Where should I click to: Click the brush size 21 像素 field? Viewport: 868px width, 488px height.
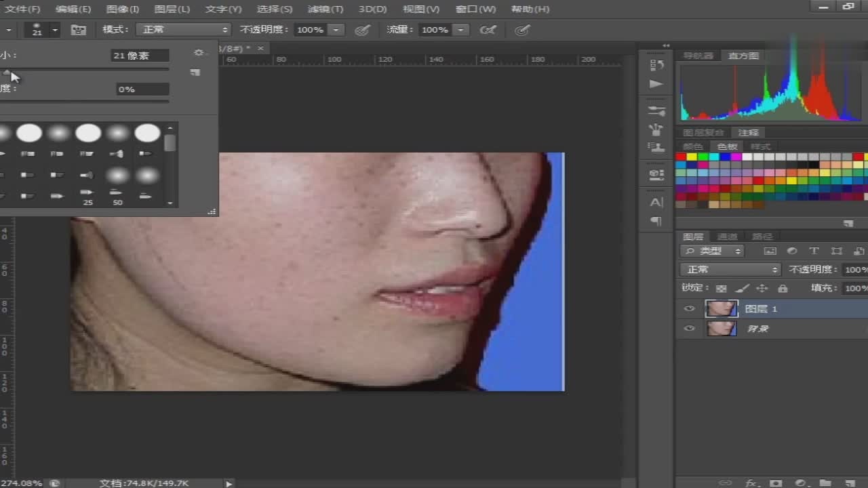click(x=140, y=56)
